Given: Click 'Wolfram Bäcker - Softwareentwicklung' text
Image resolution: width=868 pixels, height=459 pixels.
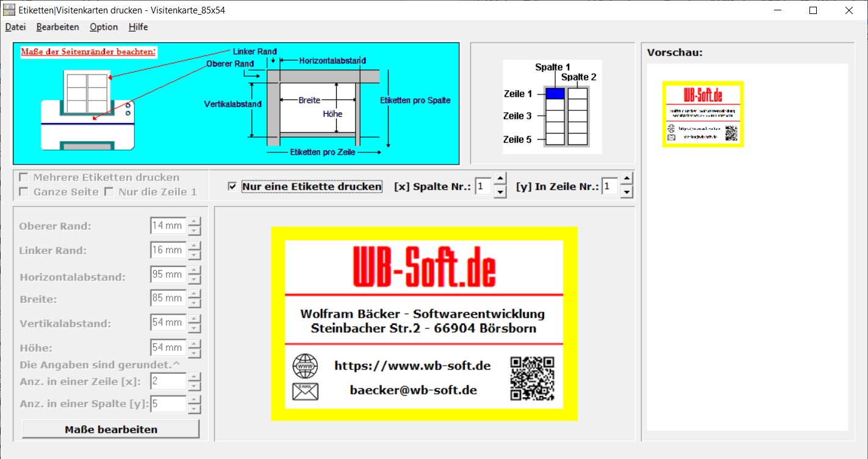Looking at the screenshot, I should (x=423, y=314).
